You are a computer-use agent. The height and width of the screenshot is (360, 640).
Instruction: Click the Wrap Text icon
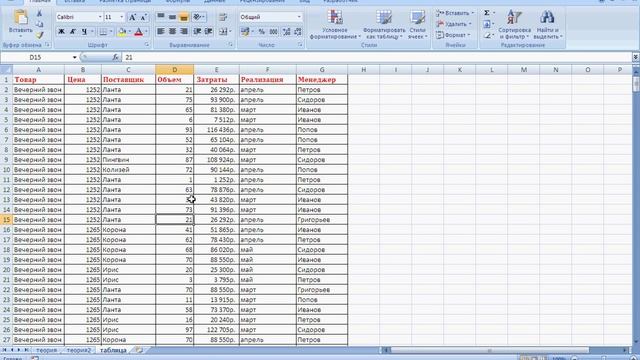[223, 17]
